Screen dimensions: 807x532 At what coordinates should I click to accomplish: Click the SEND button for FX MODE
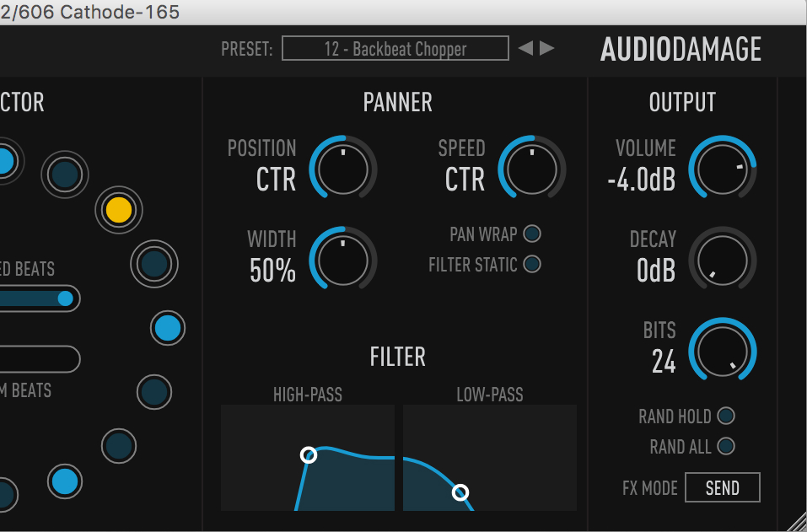723,487
